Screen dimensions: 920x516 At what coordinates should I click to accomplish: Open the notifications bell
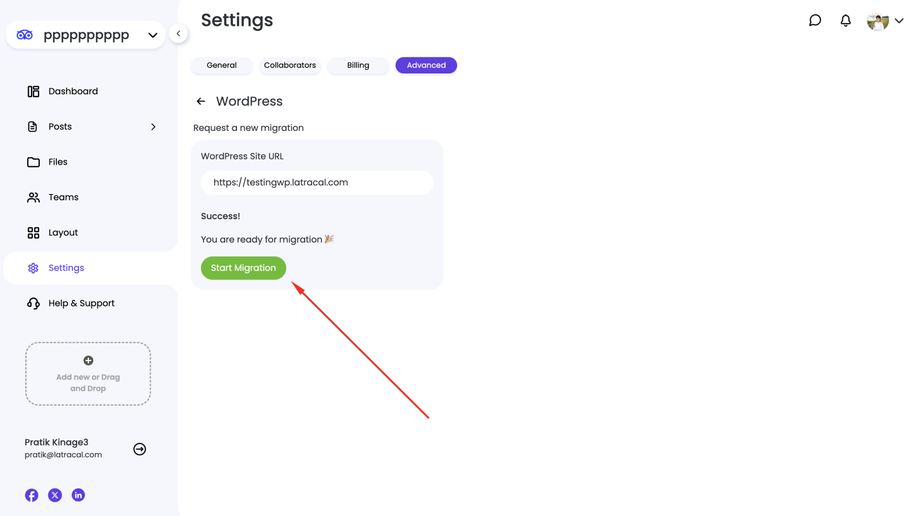845,20
